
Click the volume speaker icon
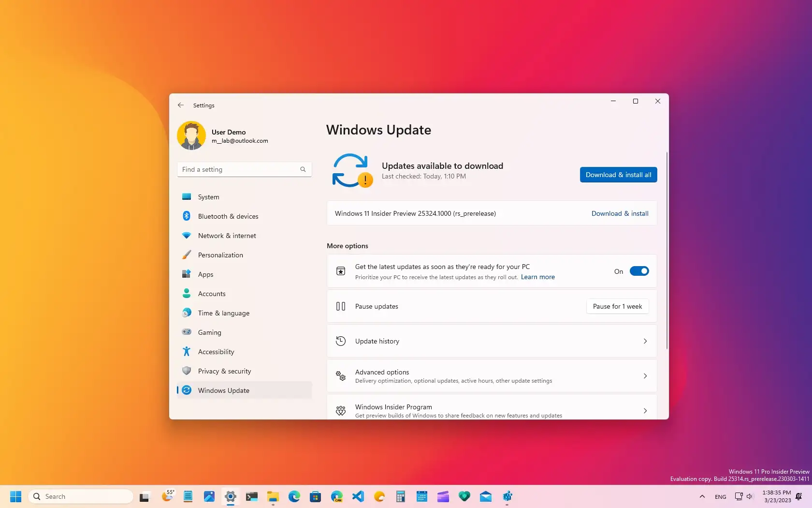click(750, 496)
